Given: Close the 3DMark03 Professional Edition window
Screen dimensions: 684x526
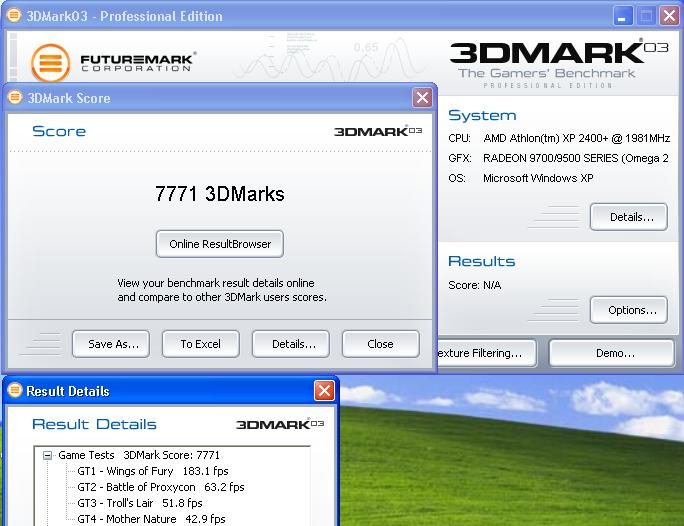Looking at the screenshot, I should point(669,16).
